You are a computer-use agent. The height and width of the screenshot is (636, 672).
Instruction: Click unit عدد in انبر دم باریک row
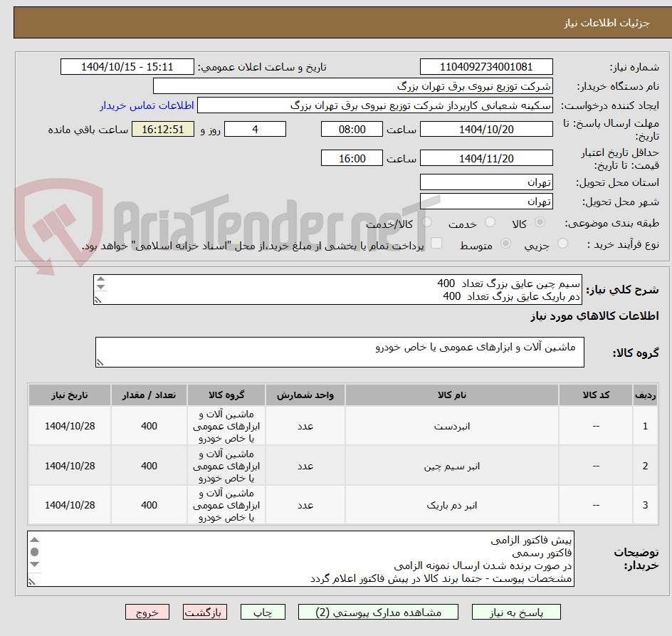(305, 505)
